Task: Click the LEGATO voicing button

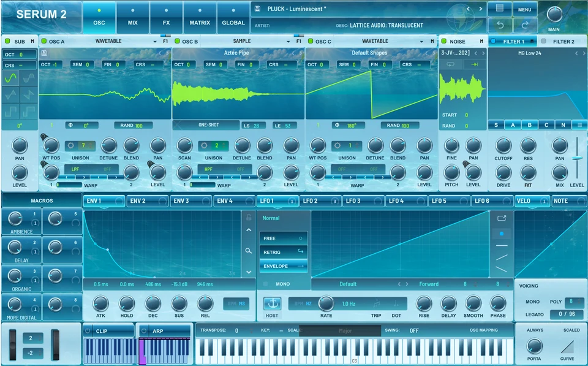Action: (534, 315)
